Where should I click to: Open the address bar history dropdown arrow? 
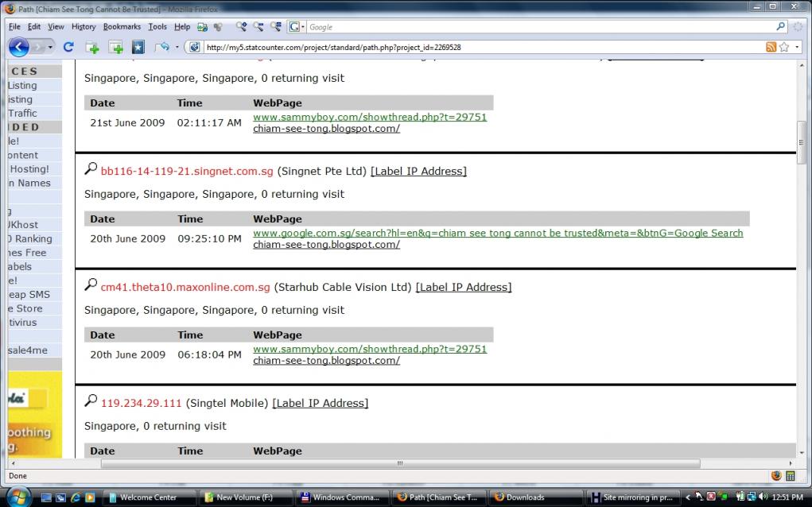point(797,47)
